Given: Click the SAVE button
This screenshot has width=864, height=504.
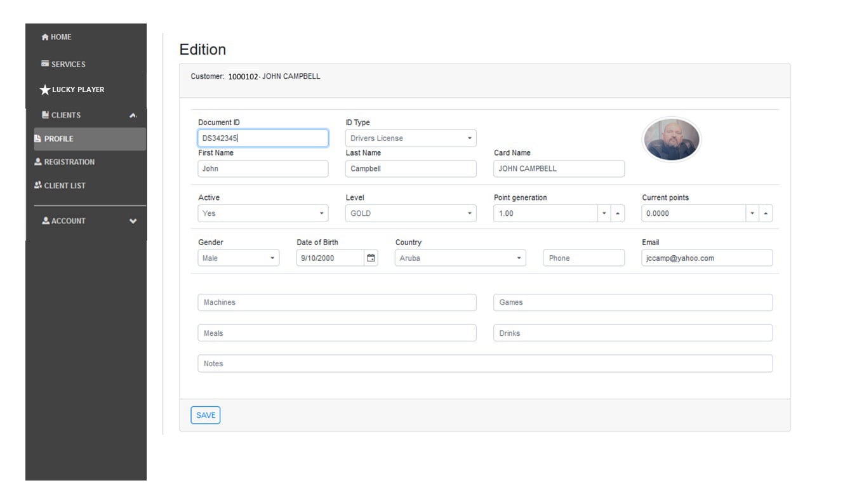Looking at the screenshot, I should tap(206, 415).
